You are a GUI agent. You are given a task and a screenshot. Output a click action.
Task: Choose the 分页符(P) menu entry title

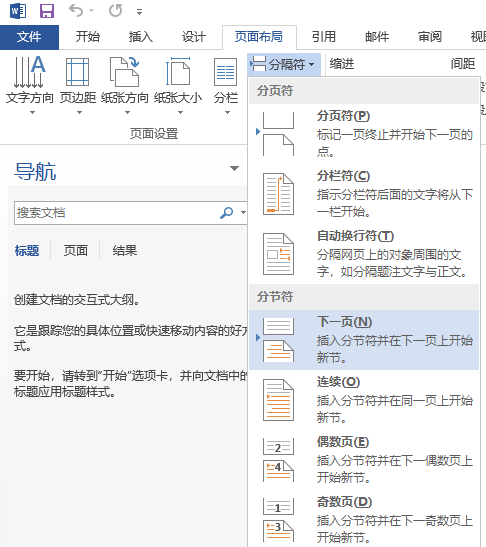[x=343, y=116]
